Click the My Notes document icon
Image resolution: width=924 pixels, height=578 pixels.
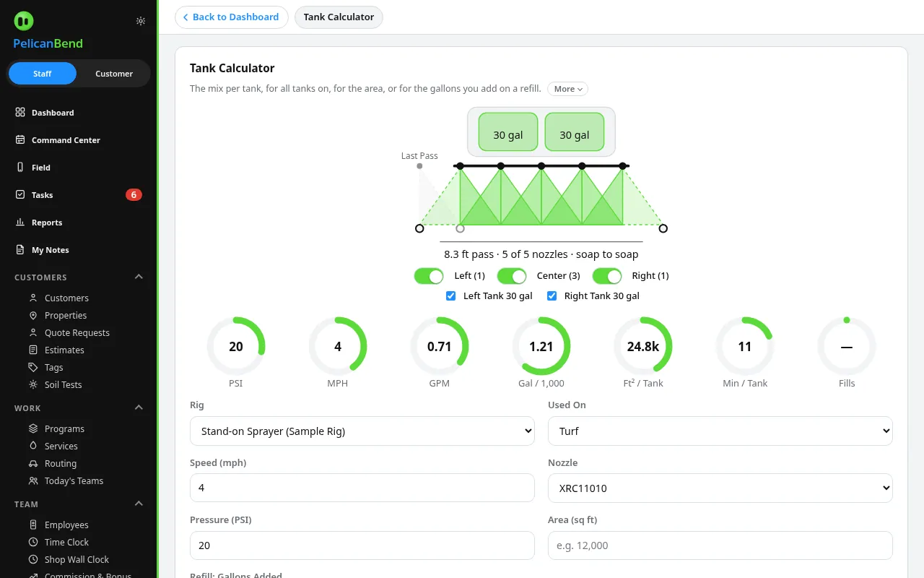point(20,250)
